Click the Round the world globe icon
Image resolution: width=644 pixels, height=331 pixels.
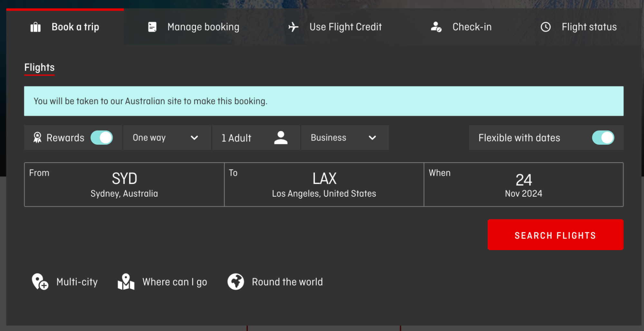[235, 282]
